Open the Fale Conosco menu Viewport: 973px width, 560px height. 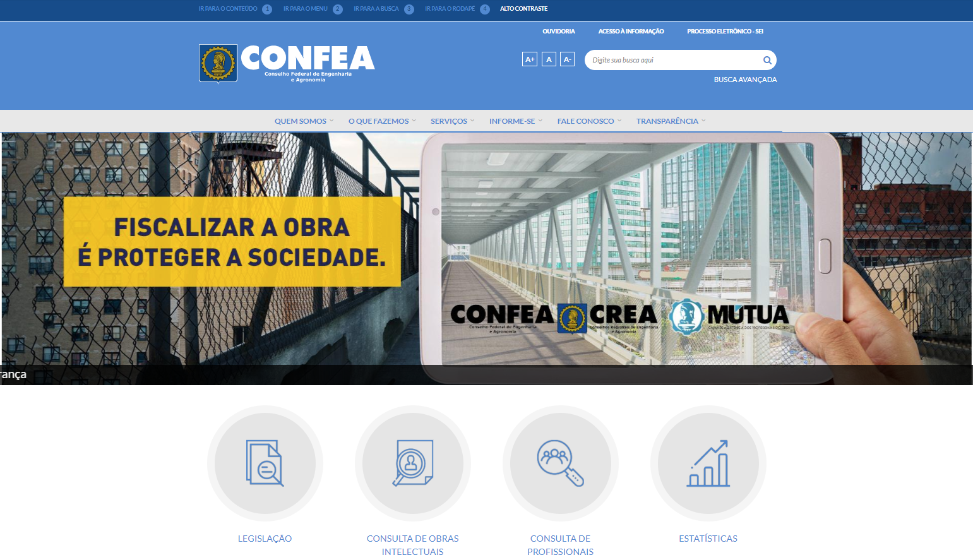pyautogui.click(x=589, y=121)
